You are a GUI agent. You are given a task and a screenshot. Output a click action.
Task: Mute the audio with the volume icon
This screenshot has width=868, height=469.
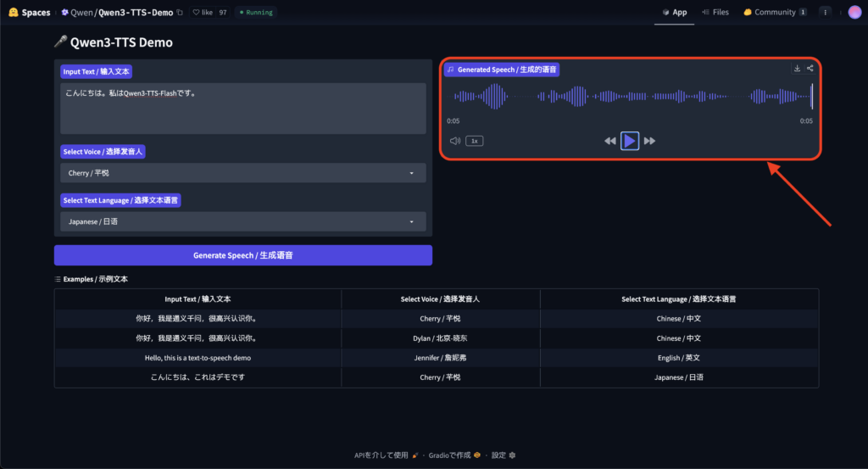tap(455, 141)
